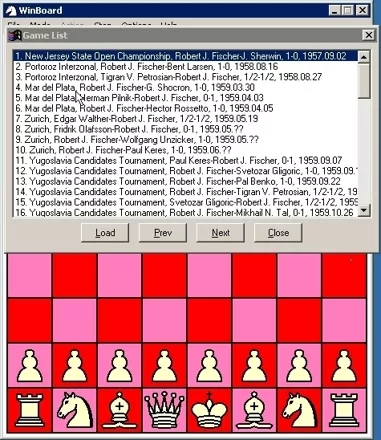The width and height of the screenshot is (381, 440).
Task: Select game 5 Herman Pilnik-Fischer
Action: point(186,98)
